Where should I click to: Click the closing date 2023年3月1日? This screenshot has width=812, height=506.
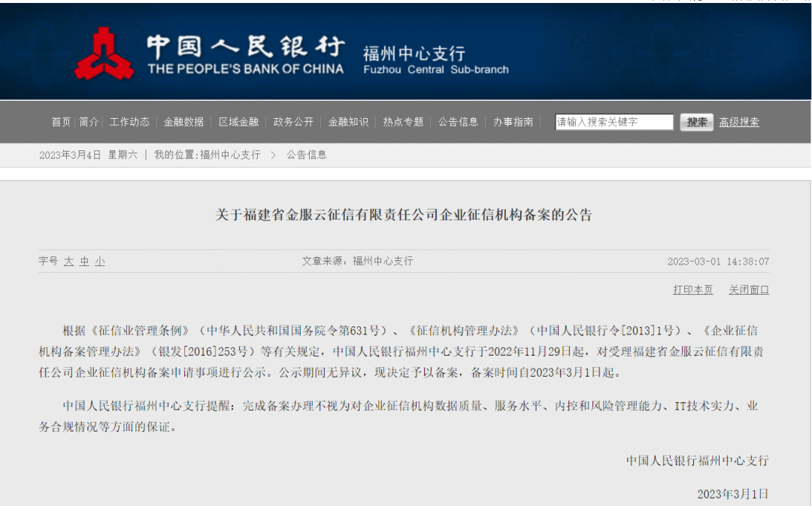(x=733, y=495)
